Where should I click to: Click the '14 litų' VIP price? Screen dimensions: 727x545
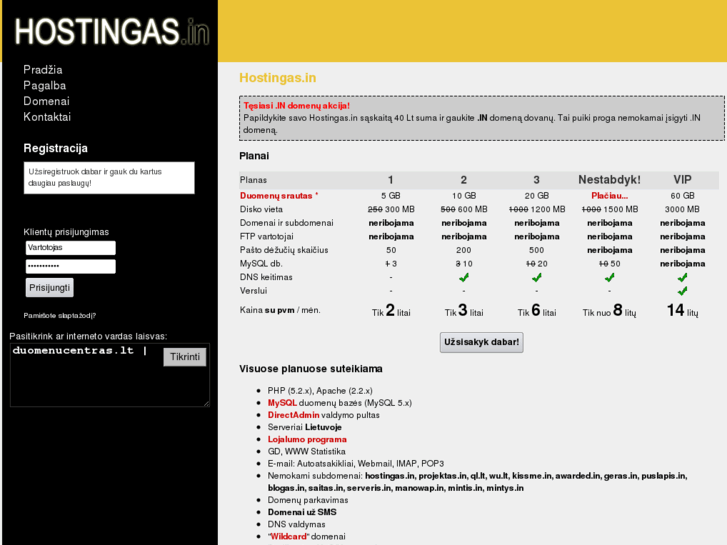tap(682, 310)
